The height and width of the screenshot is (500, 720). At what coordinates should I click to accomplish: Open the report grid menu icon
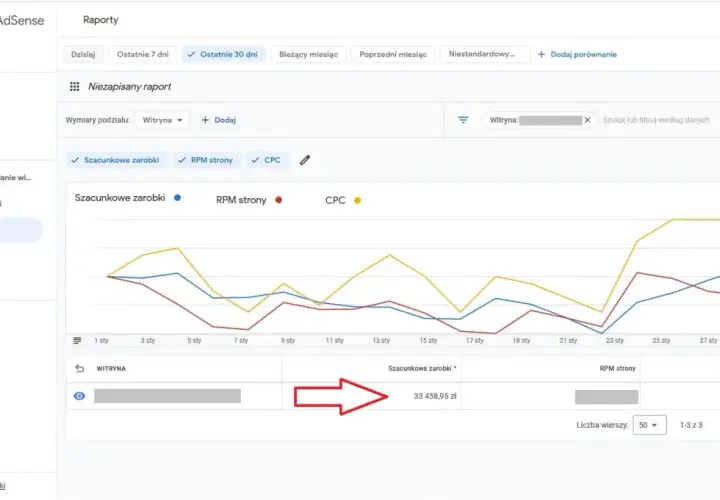tap(74, 86)
